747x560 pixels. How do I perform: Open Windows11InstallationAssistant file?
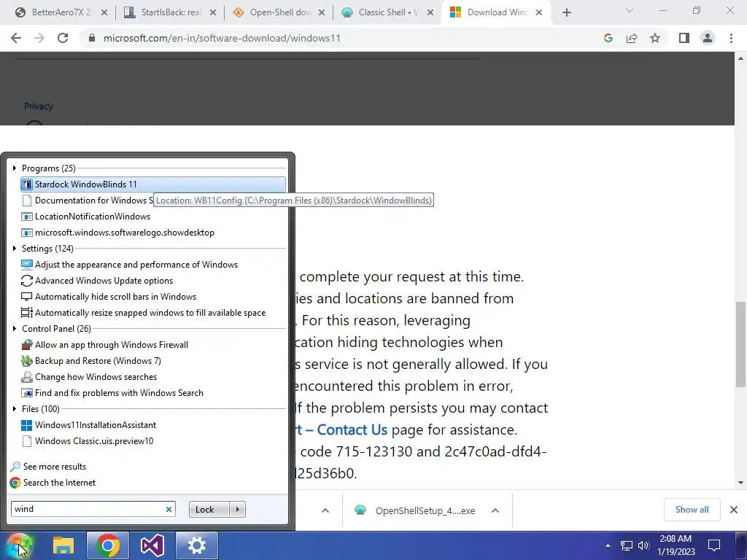pos(153,425)
